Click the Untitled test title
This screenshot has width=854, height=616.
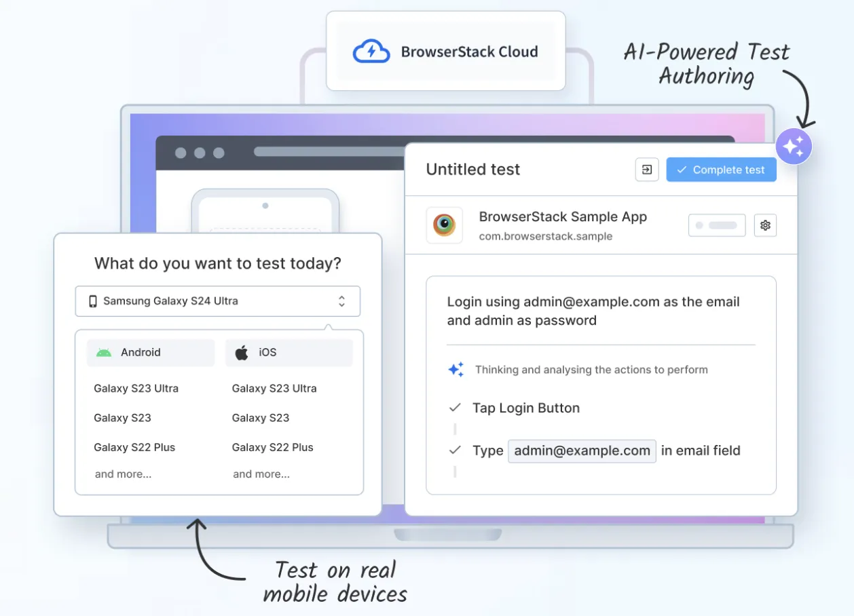click(x=473, y=170)
